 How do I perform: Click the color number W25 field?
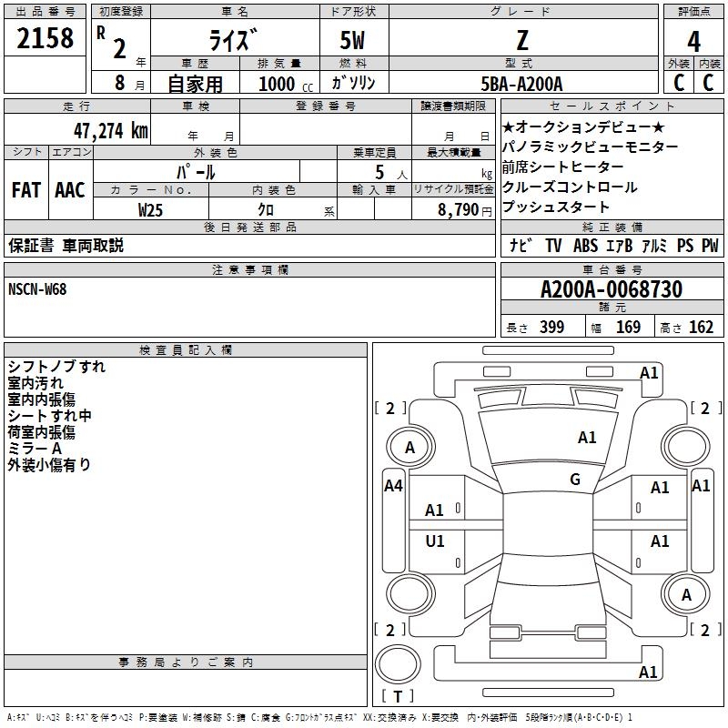click(150, 210)
